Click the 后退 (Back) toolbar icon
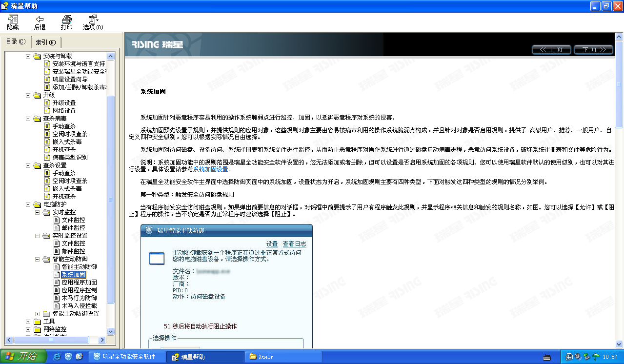This screenshot has height=364, width=624. [40, 22]
